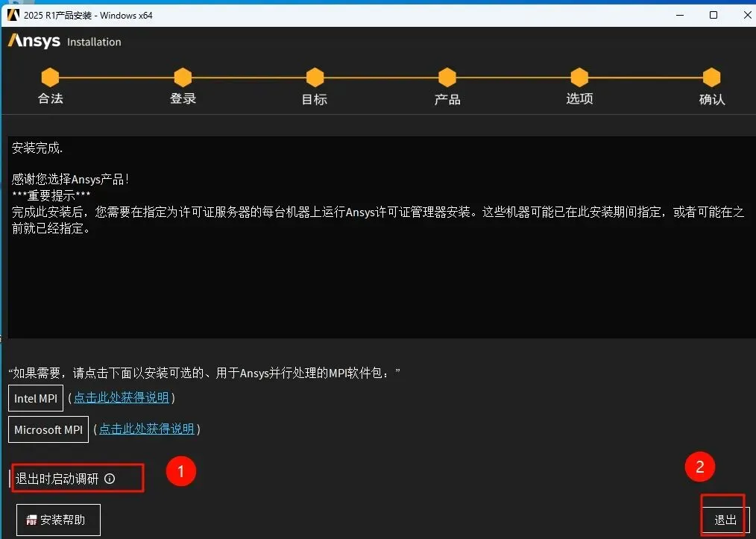This screenshot has width=756, height=539.
Task: Click the Ansys logo in header
Action: point(34,41)
